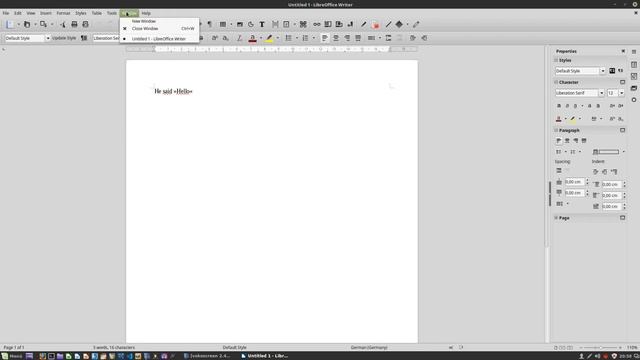Adjust the zoom slider in status bar
This screenshot has height=360, width=640.
click(600, 347)
